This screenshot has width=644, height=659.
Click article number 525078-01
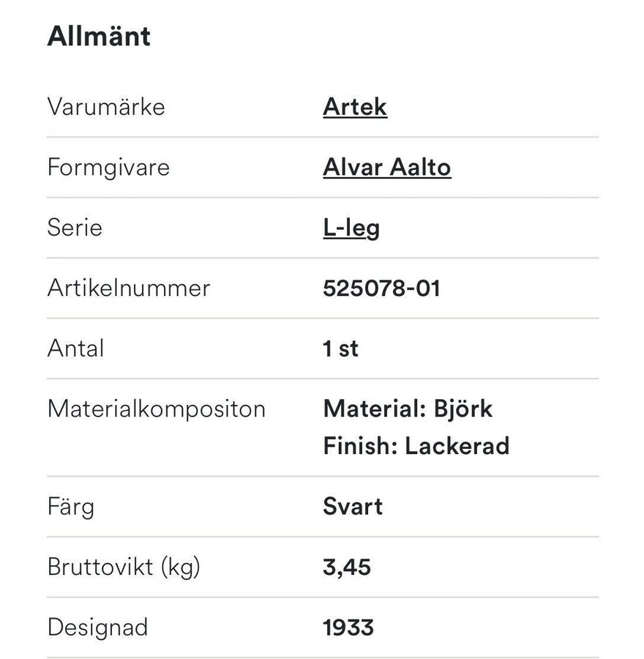[381, 288]
